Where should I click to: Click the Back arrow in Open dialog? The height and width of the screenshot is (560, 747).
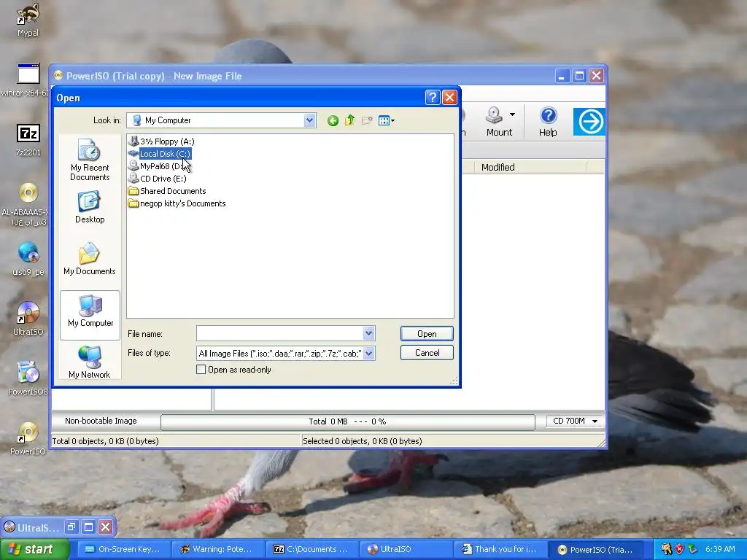click(333, 121)
